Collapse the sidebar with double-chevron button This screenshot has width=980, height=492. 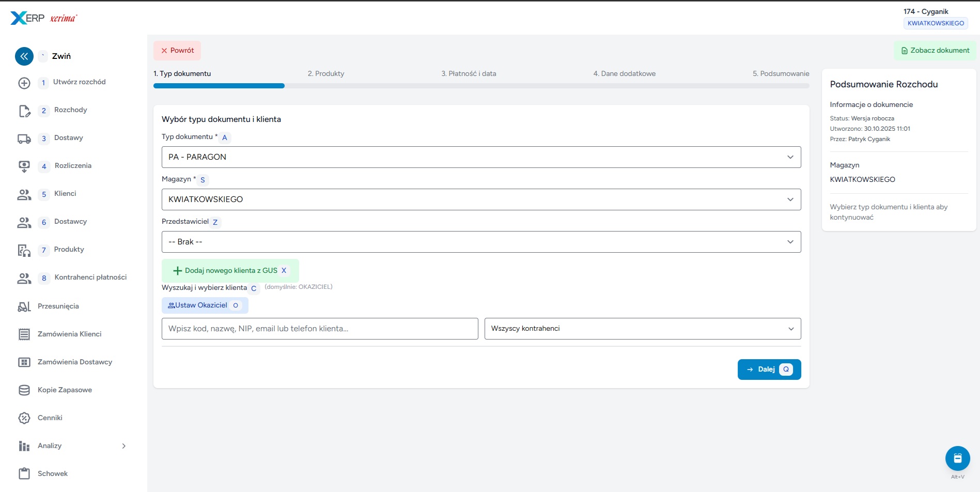pos(24,56)
